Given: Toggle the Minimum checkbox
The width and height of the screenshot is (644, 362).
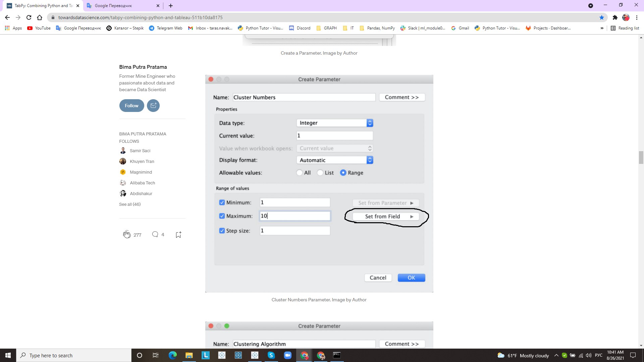Looking at the screenshot, I should click(x=222, y=202).
